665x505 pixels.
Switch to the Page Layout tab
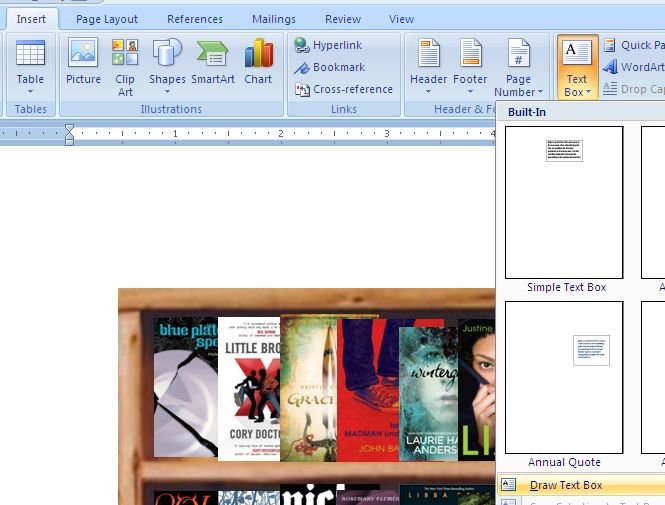pyautogui.click(x=107, y=19)
